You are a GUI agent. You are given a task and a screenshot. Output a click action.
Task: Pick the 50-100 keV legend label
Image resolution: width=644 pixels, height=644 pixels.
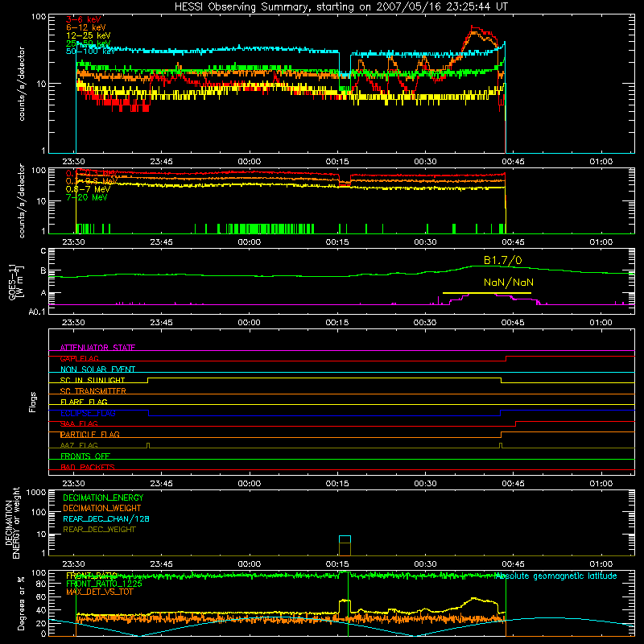point(91,52)
